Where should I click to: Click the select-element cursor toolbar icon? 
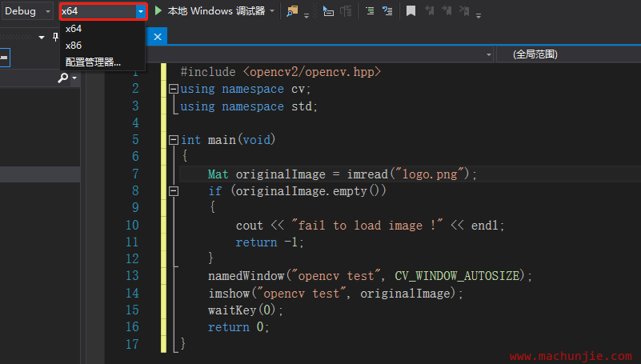pyautogui.click(x=328, y=11)
